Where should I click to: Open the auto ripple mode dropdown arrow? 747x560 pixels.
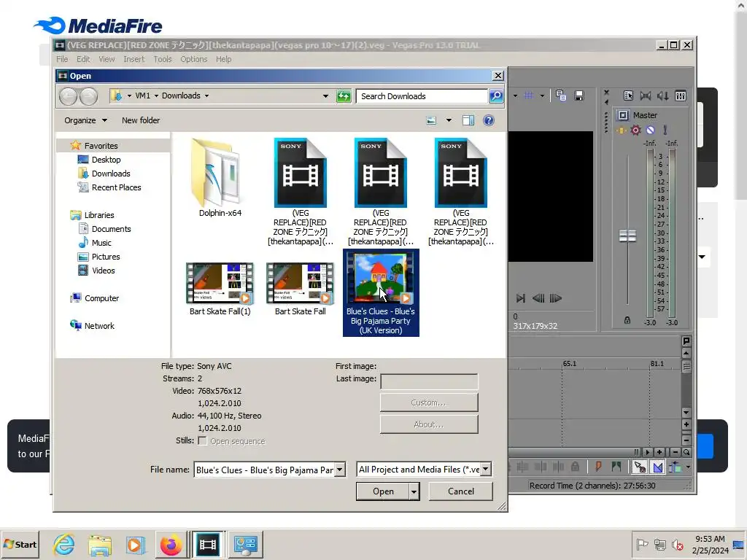pos(688,467)
